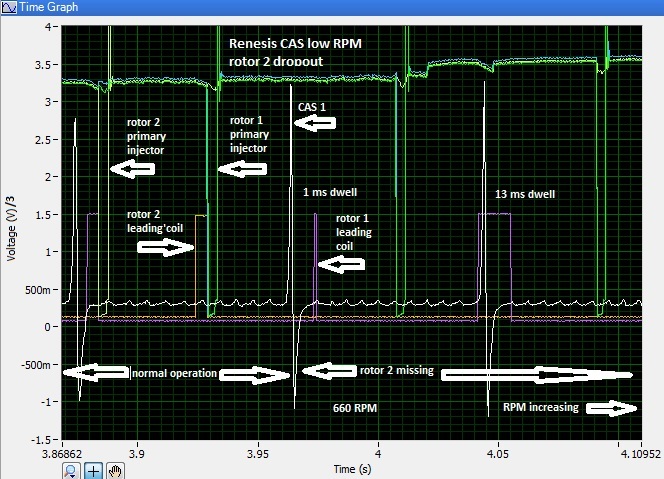This screenshot has width=664, height=479.
Task: Click the arrow beside RPM increasing
Action: pos(610,407)
